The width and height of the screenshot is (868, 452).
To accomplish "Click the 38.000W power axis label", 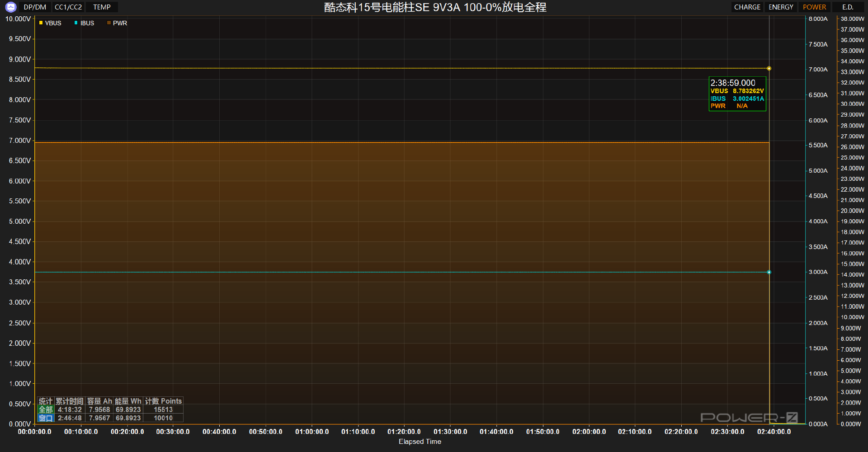I will (852, 19).
